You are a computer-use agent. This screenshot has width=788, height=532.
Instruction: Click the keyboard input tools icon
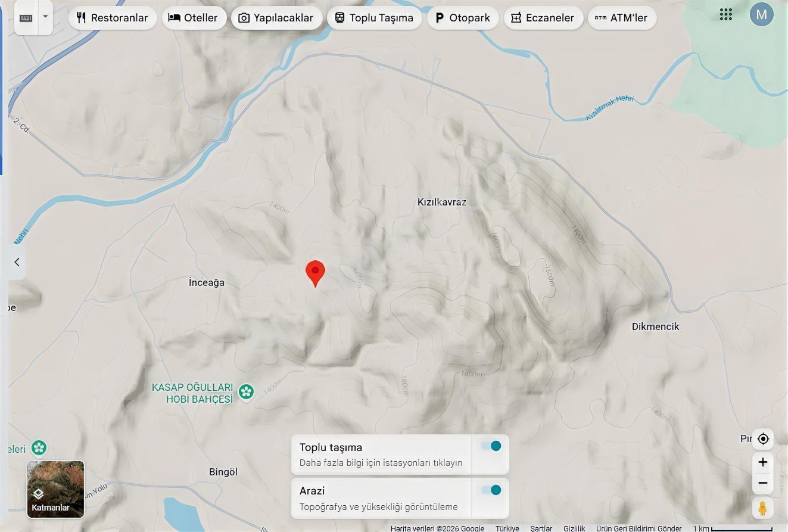(26, 18)
